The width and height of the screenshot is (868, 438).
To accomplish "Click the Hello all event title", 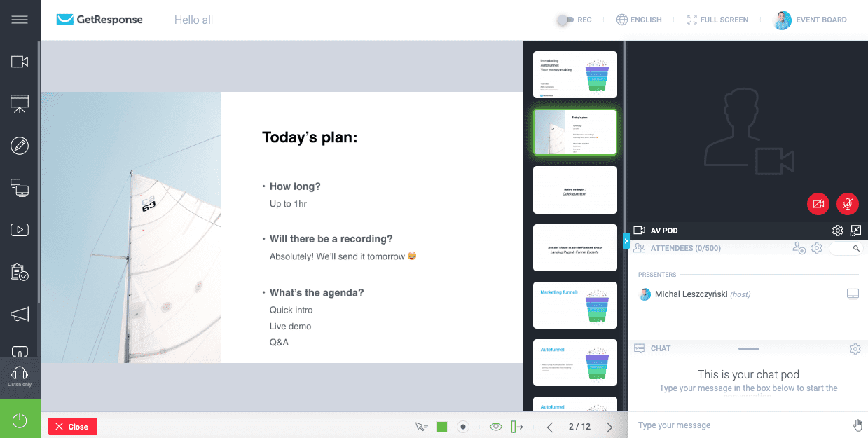I will click(x=193, y=20).
